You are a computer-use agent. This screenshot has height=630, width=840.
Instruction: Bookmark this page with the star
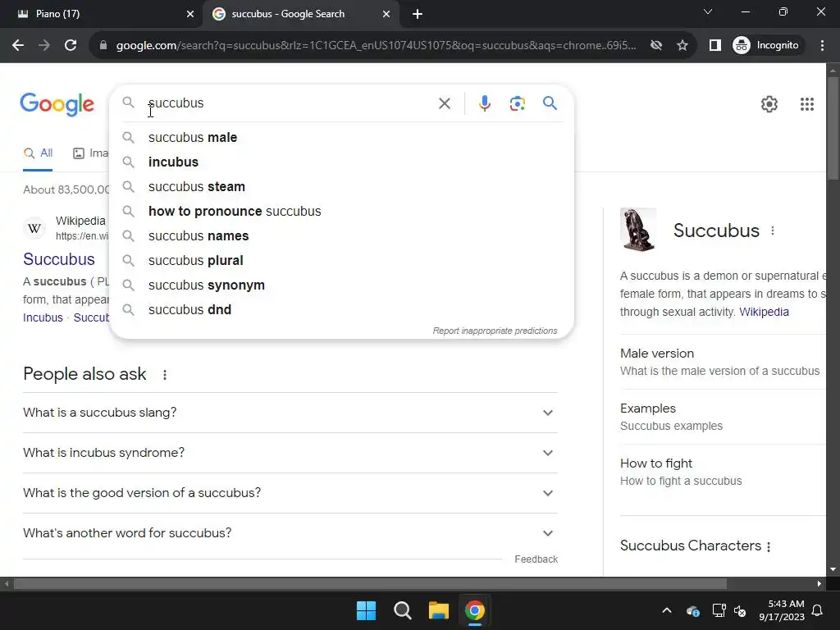click(x=682, y=45)
